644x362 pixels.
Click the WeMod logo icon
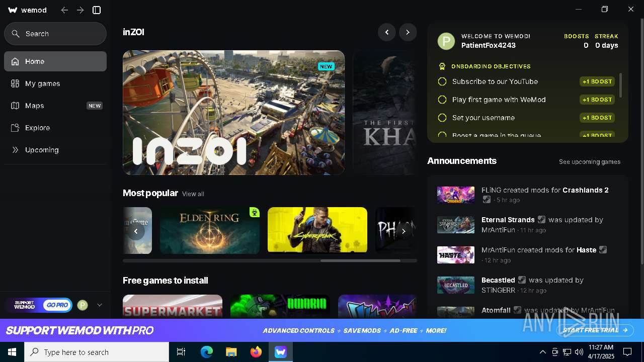(x=13, y=10)
